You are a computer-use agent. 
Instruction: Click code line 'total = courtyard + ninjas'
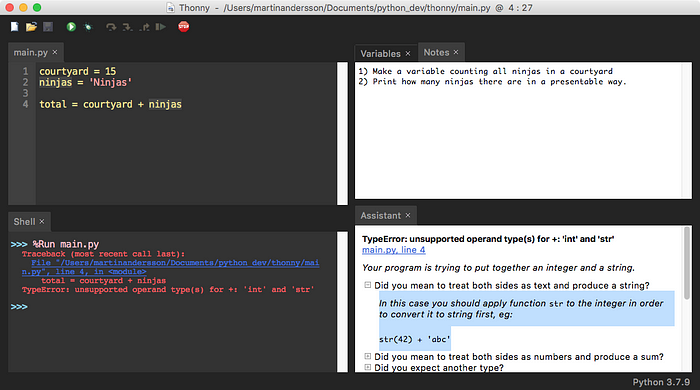tap(110, 104)
